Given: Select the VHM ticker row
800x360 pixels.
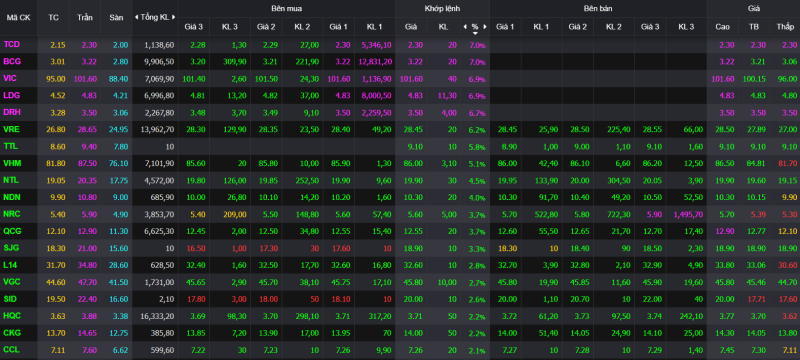Looking at the screenshot, I should point(400,163).
